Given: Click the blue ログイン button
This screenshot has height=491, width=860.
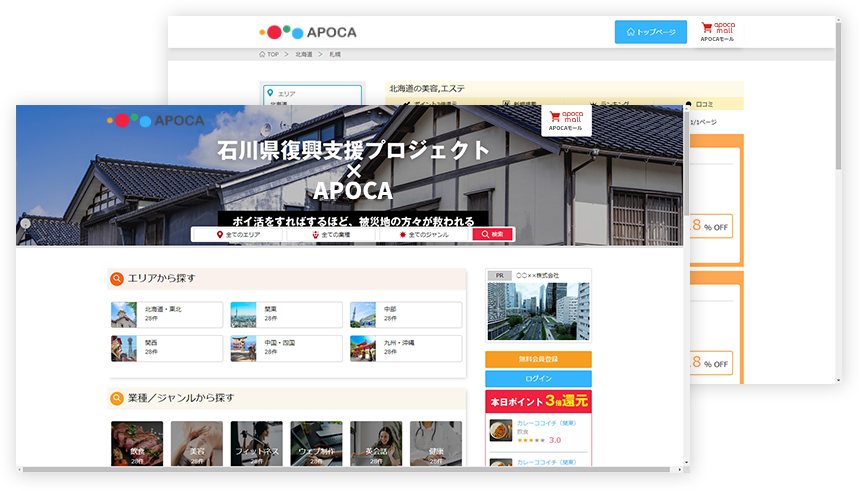Looking at the screenshot, I should click(x=538, y=379).
